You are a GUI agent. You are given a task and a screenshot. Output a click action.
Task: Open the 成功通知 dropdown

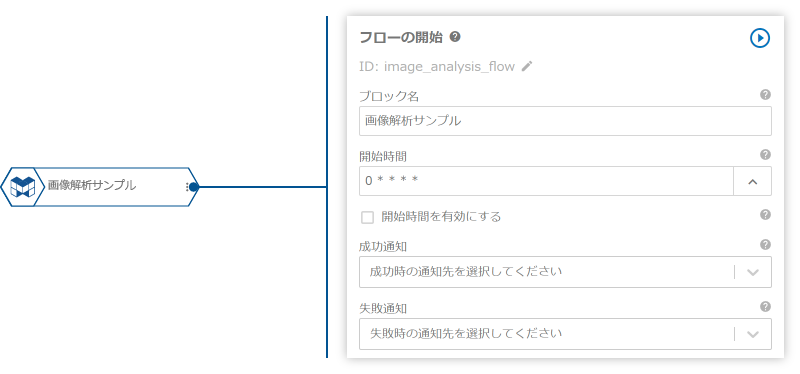click(x=565, y=272)
